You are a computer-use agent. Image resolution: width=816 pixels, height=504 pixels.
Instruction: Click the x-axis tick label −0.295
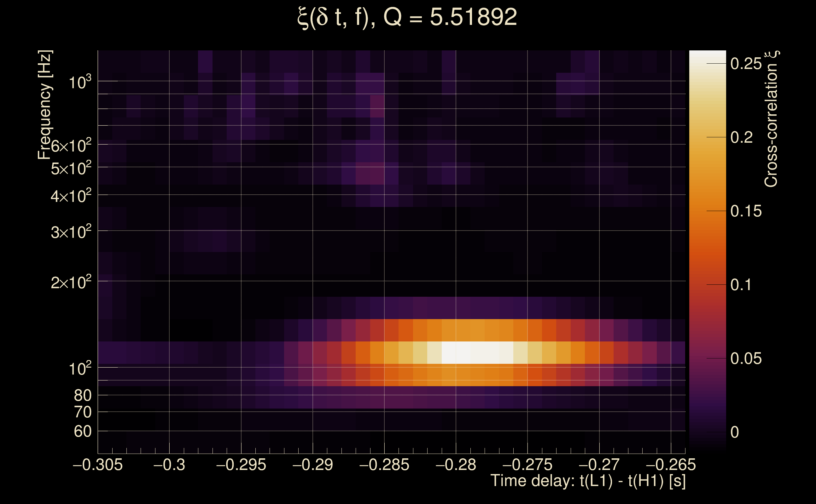tap(241, 465)
